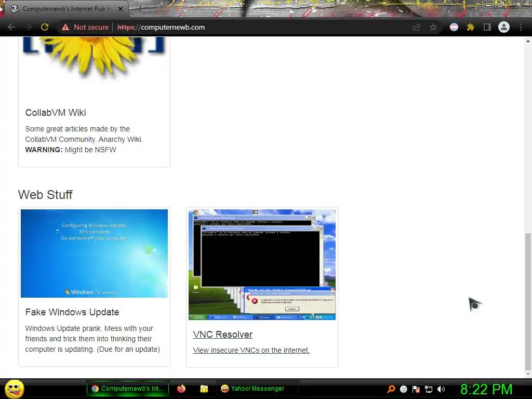Bookmark this page with the star icon
Viewport: 532px width, 399px height.
(x=433, y=27)
